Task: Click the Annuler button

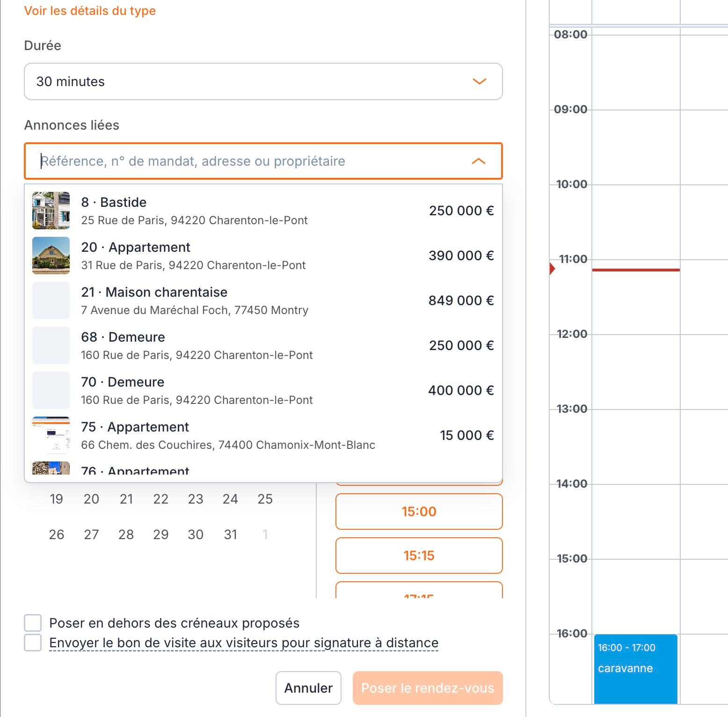Action: (x=308, y=688)
